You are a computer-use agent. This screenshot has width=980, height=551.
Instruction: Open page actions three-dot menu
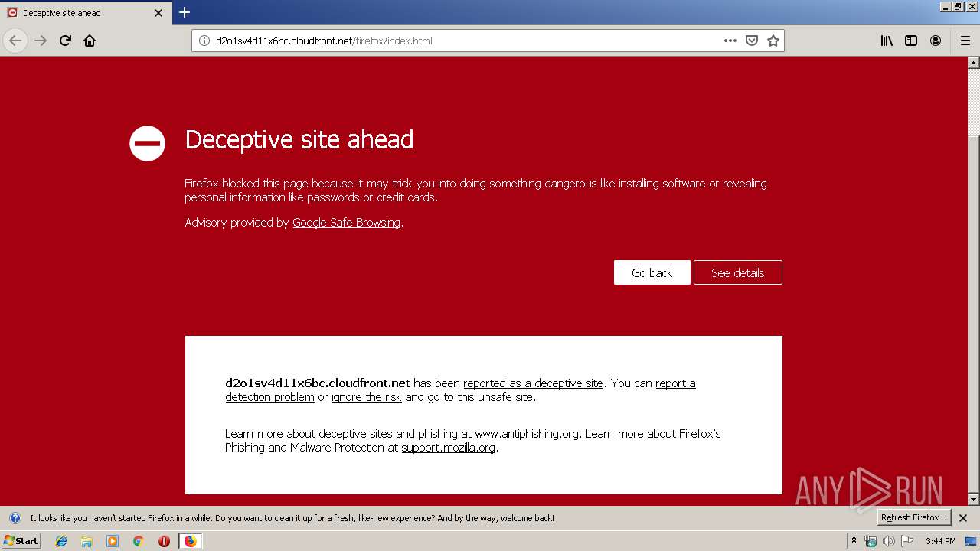(730, 41)
